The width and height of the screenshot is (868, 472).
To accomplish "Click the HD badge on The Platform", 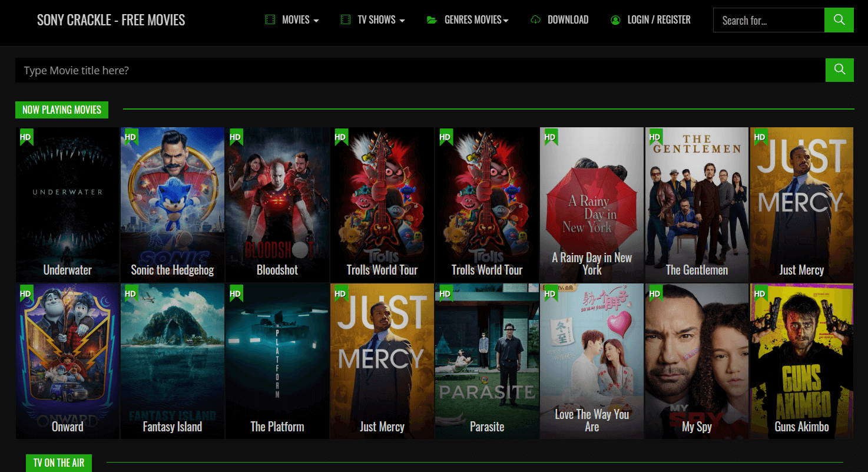I will coord(236,293).
